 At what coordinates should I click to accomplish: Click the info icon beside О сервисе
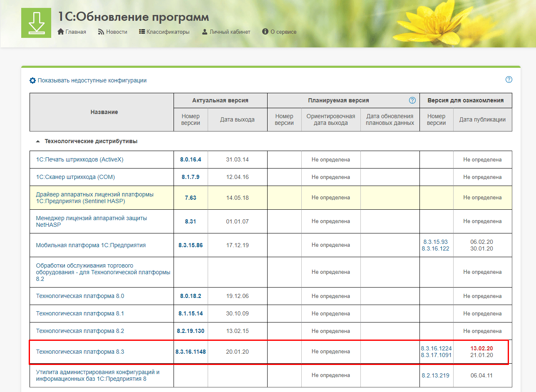tap(266, 32)
